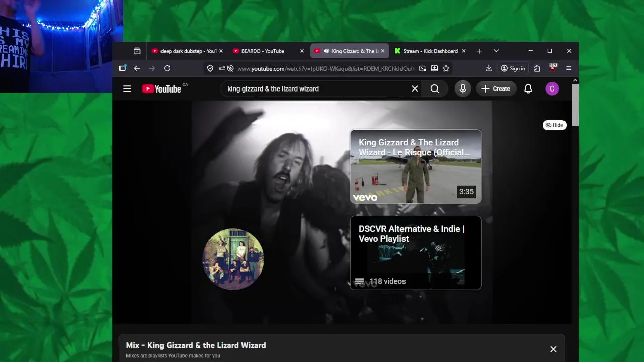Viewport: 644px width, 362px height.
Task: Open DSCVR Alternative & Indie playlist card
Action: tap(416, 253)
